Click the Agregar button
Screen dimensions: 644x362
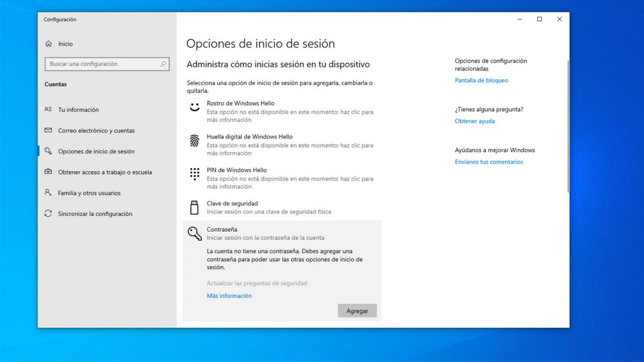click(x=357, y=311)
